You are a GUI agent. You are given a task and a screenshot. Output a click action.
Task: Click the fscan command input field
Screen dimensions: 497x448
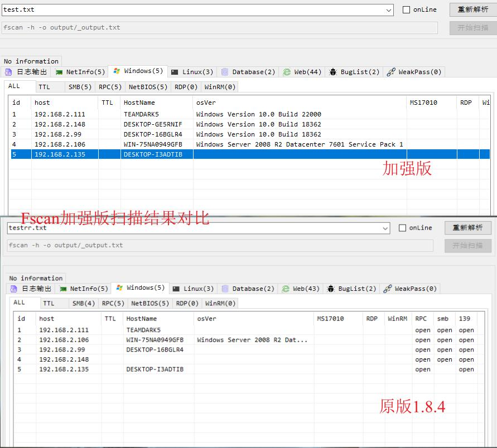[218, 27]
